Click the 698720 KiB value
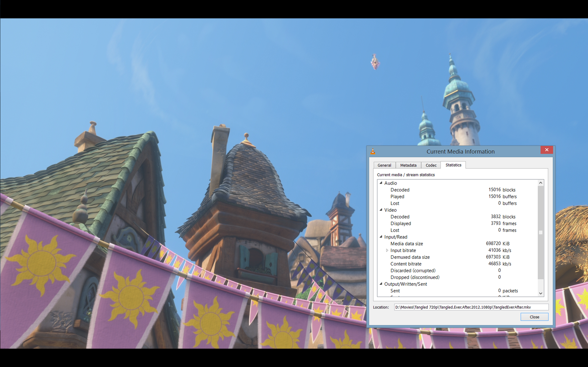This screenshot has width=588, height=367. tap(498, 244)
